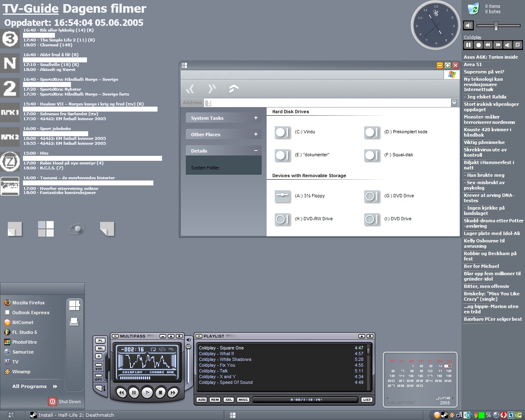Go back in the explorer window
The width and height of the screenshot is (525, 420).
190,89
